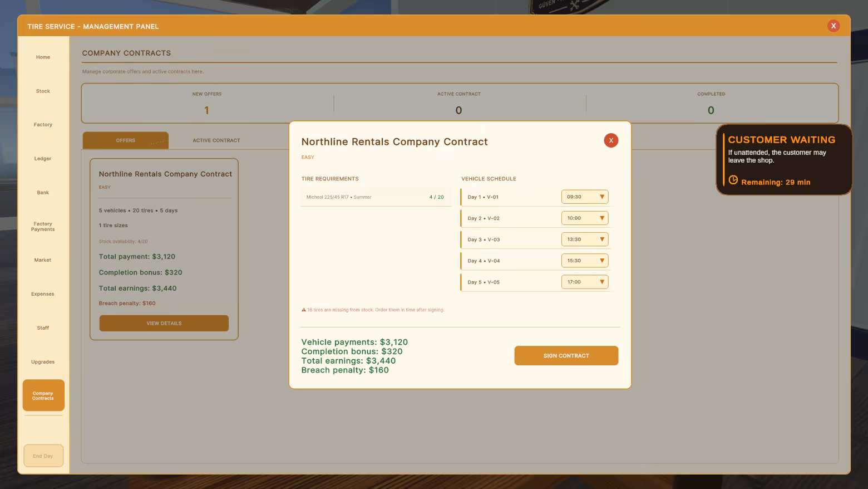
Task: Go to Home in the sidebar
Action: click(x=43, y=57)
